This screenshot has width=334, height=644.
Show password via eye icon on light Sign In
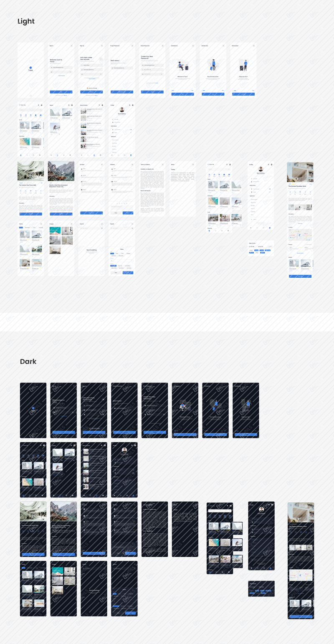[71, 72]
